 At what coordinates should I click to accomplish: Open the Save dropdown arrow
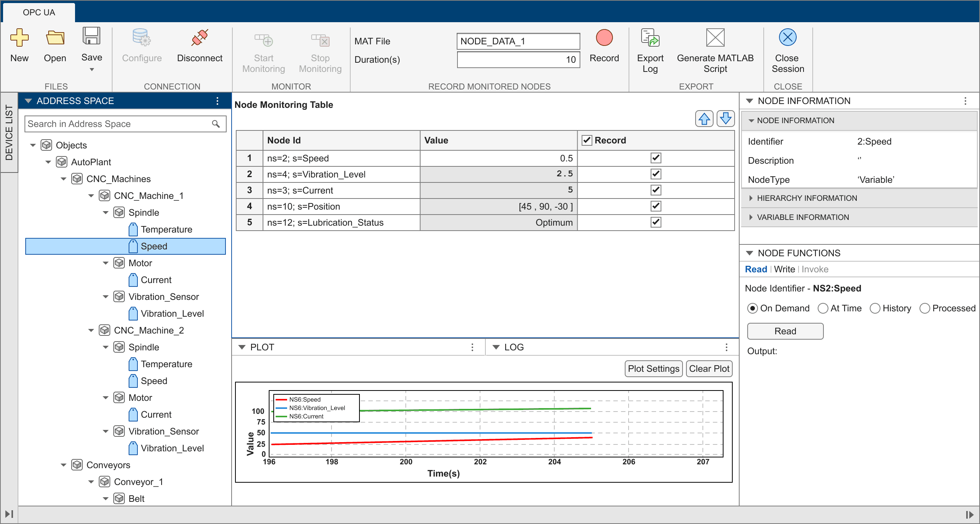(x=91, y=70)
